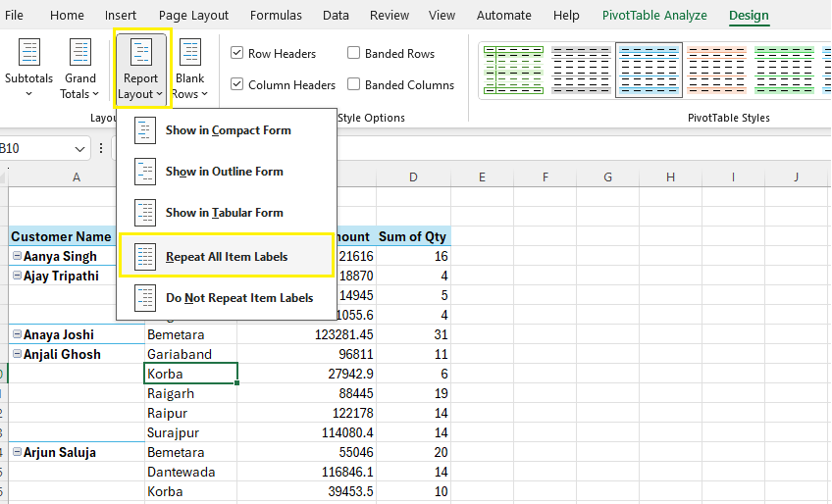Select the Raipur cell

point(190,413)
